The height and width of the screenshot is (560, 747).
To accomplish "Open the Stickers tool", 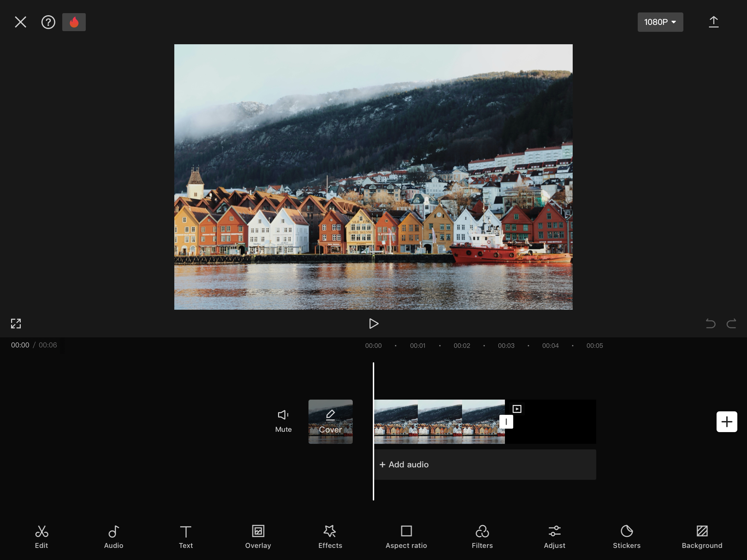I will tap(627, 536).
